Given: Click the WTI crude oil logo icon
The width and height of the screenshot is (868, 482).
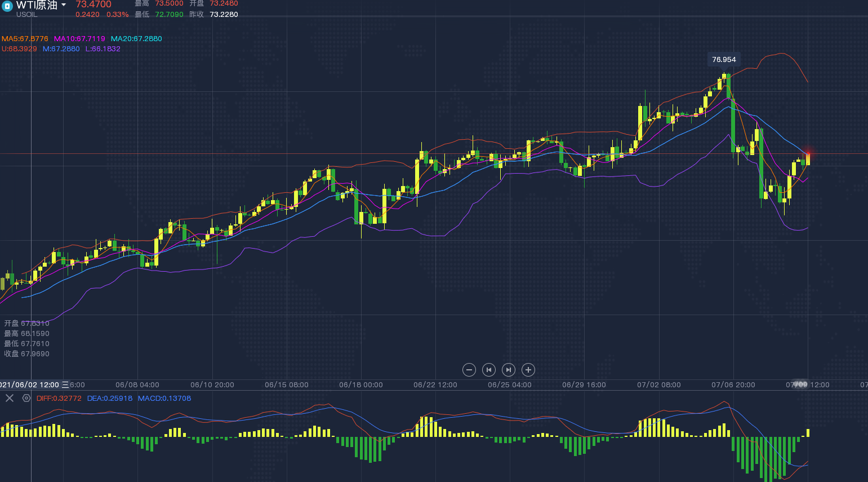Looking at the screenshot, I should (x=7, y=6).
